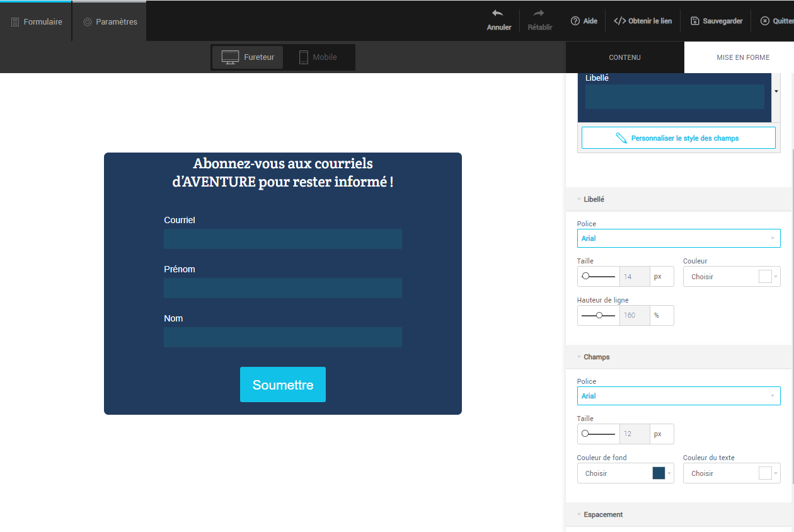
Task: Open the Formulaire tab
Action: [37, 21]
